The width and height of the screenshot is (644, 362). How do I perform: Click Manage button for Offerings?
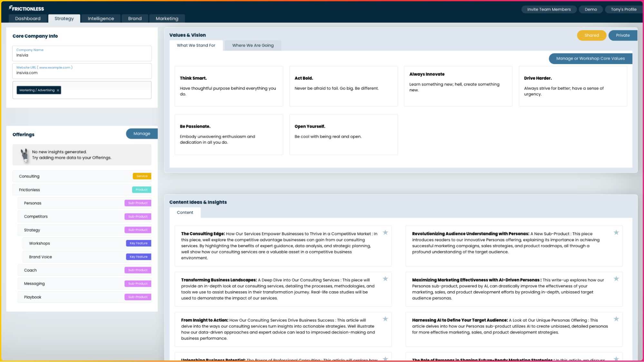[141, 134]
